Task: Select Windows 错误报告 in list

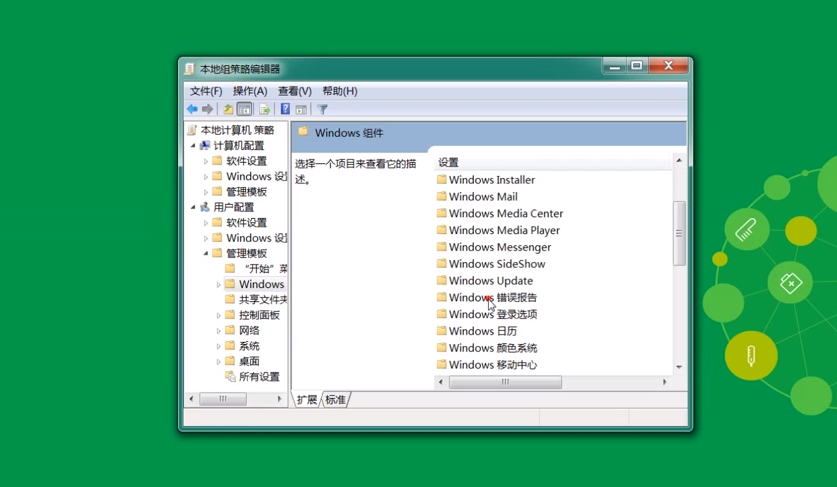Action: pyautogui.click(x=493, y=297)
